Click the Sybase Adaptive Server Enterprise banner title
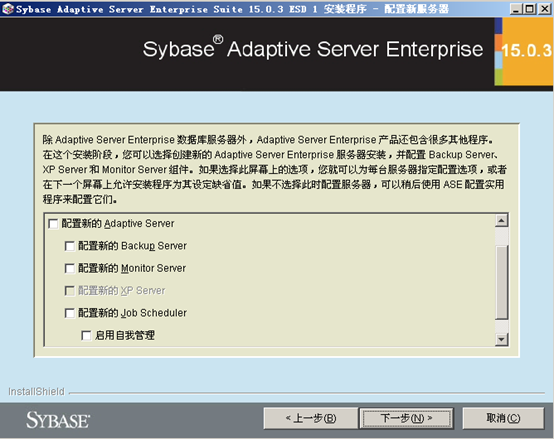The width and height of the screenshot is (554, 439). [x=313, y=49]
